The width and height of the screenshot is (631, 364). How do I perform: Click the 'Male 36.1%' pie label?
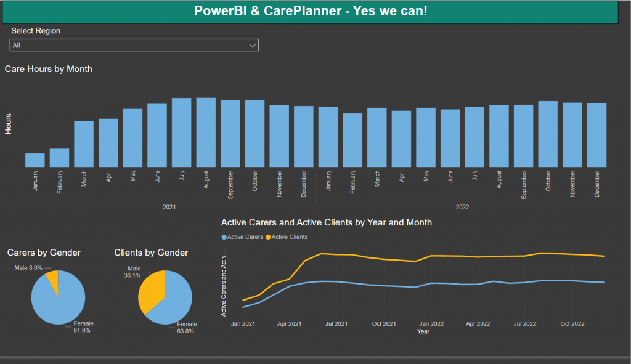pyautogui.click(x=132, y=272)
